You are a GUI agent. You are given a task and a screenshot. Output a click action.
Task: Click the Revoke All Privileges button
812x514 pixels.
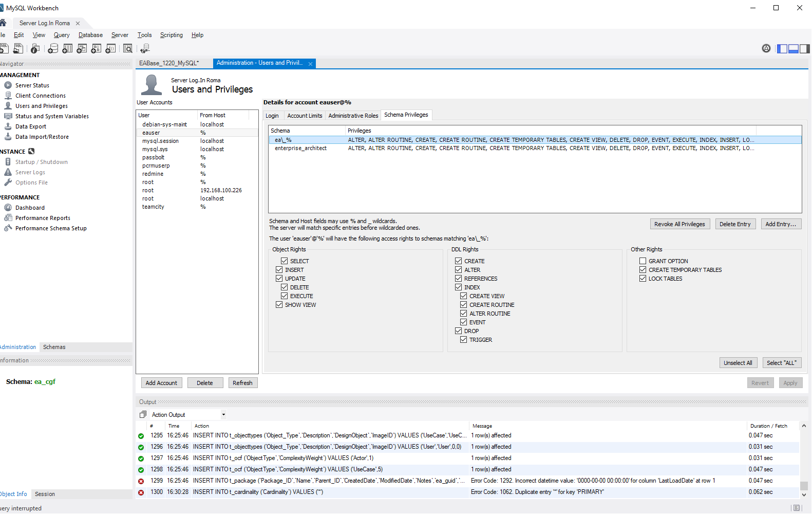(x=680, y=224)
